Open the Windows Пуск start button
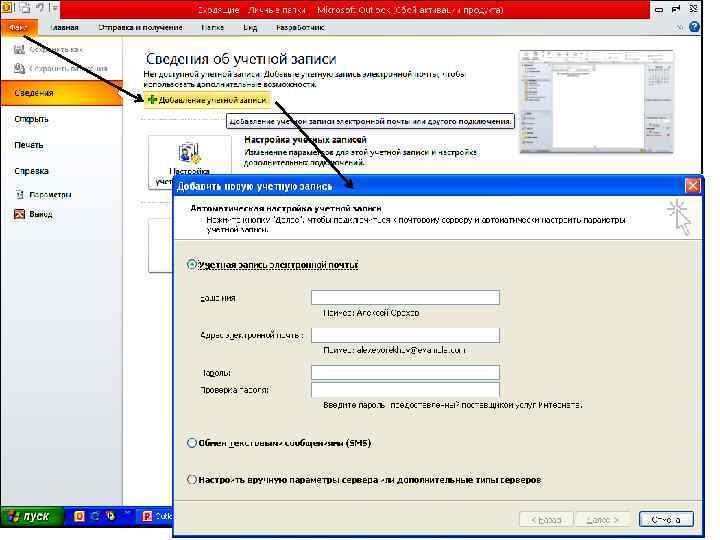720x540 pixels. coord(31,516)
